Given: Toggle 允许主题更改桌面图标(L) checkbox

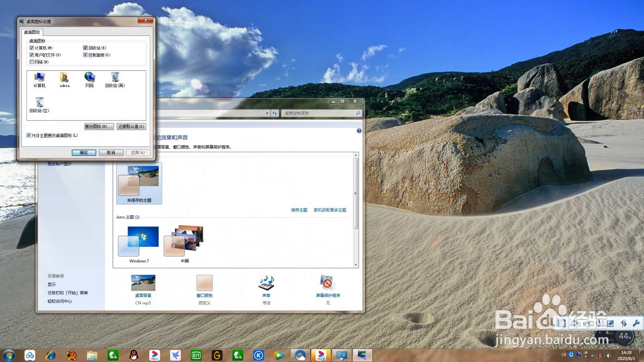Looking at the screenshot, I should tap(29, 136).
